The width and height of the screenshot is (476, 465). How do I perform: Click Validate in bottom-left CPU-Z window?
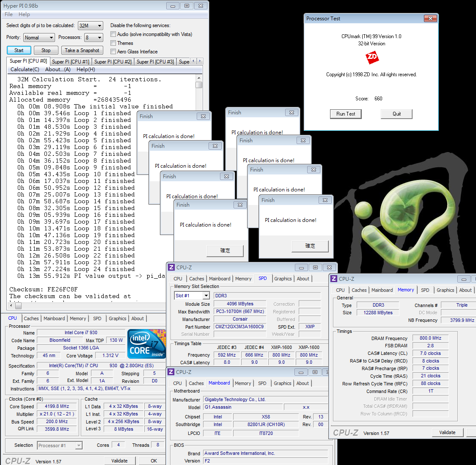[x=120, y=461]
